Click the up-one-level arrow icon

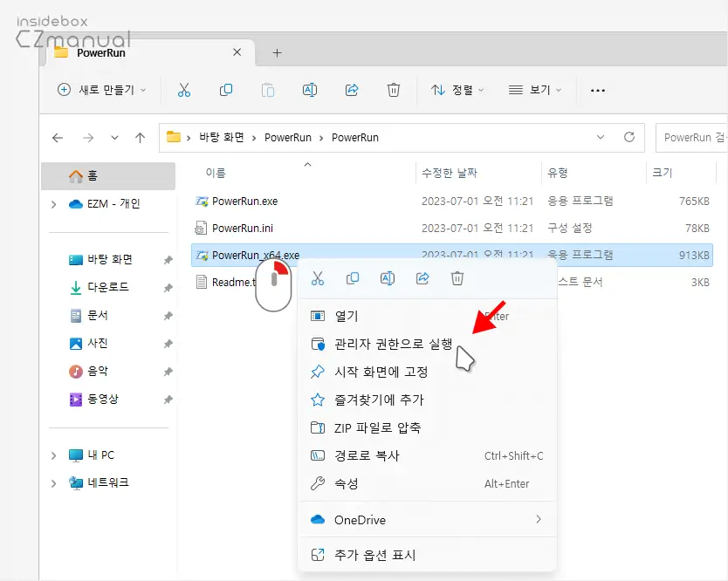click(141, 137)
